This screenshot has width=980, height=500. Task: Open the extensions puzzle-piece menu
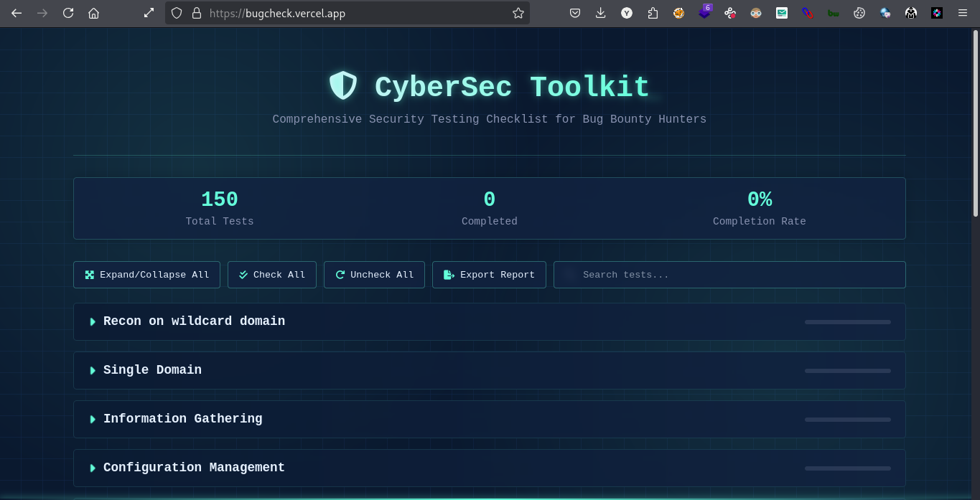(653, 13)
